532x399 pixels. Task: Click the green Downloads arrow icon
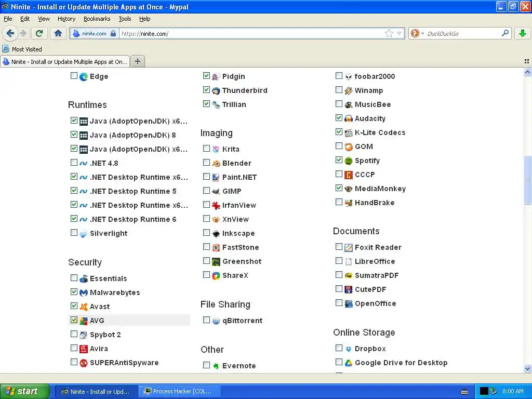click(x=523, y=33)
